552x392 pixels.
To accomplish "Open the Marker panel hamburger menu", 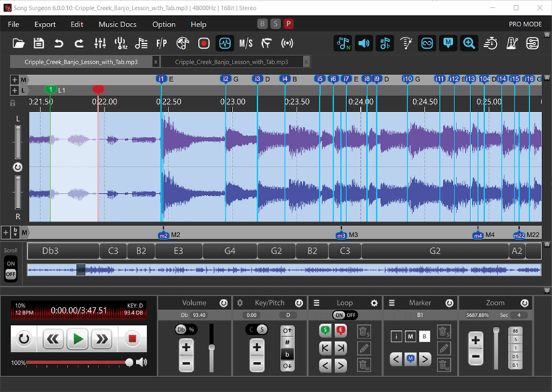I will click(391, 303).
